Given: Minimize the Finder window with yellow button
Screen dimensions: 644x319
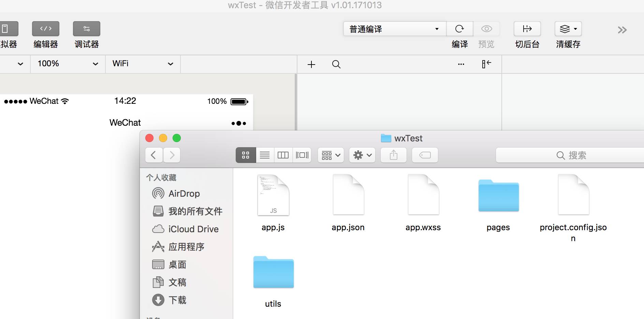Looking at the screenshot, I should click(x=163, y=138).
